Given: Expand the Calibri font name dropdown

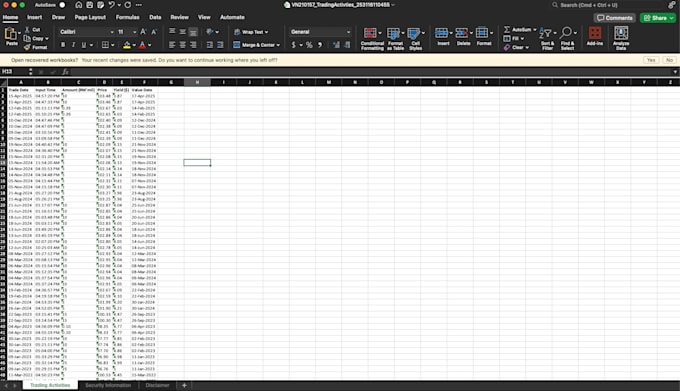Looking at the screenshot, I should click(x=112, y=32).
